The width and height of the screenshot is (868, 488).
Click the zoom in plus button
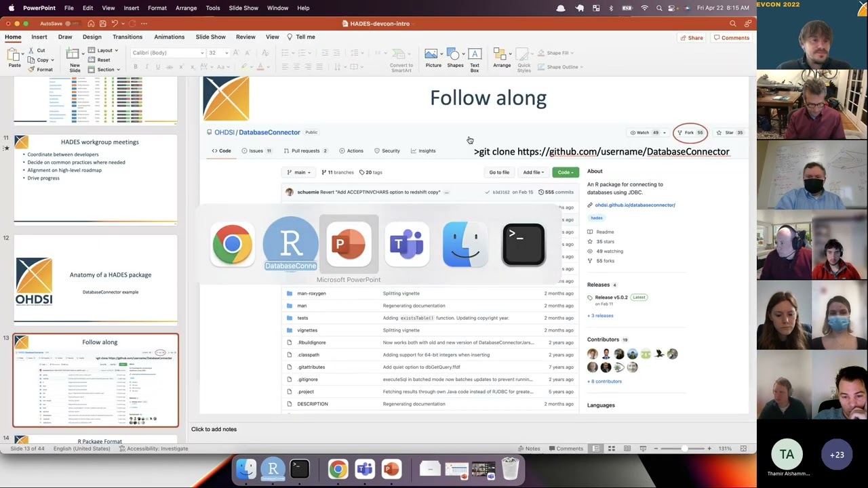[709, 449]
